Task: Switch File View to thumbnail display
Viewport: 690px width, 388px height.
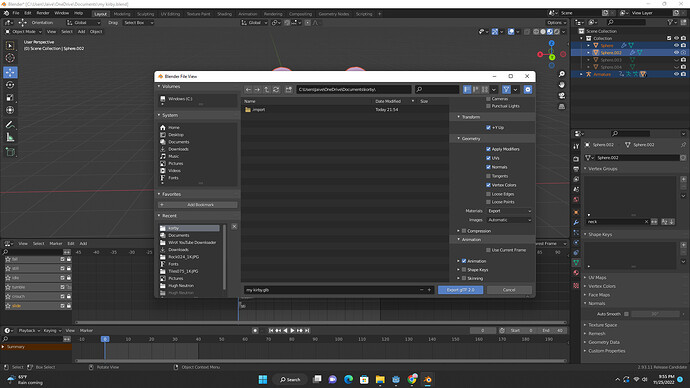Action: 485,89
